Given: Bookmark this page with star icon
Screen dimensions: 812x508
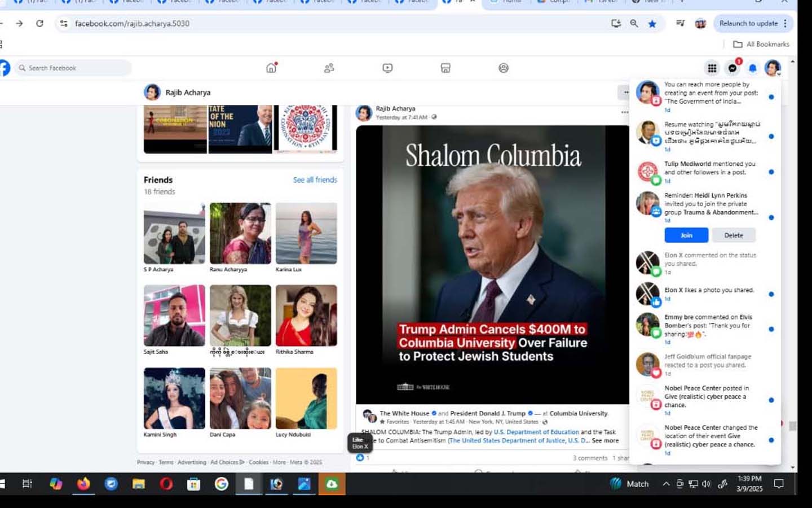Looking at the screenshot, I should click(652, 23).
